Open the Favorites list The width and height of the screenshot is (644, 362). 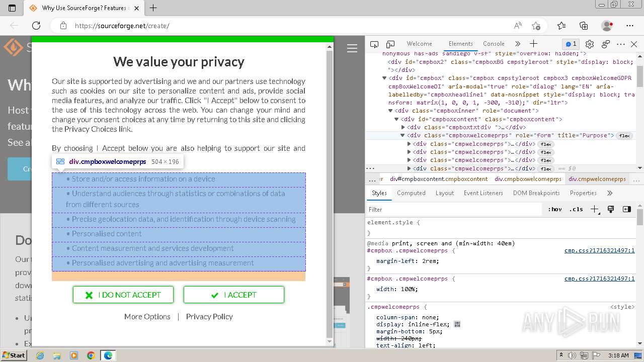pyautogui.click(x=561, y=26)
